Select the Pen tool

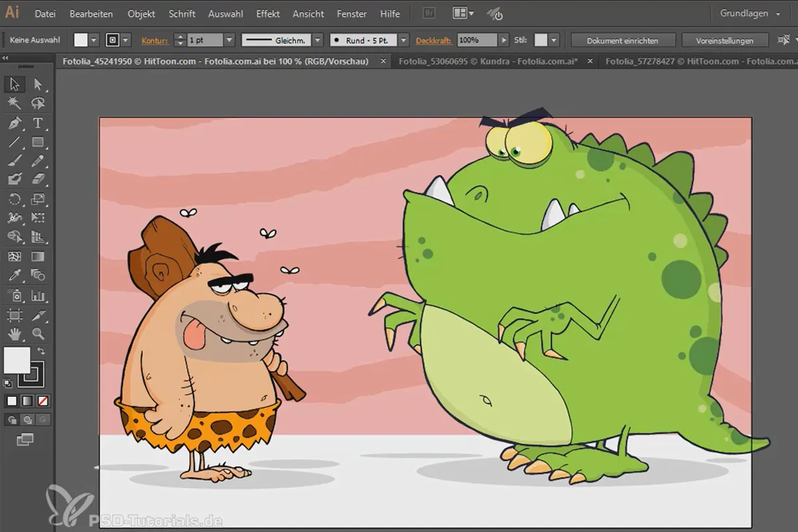[x=15, y=123]
